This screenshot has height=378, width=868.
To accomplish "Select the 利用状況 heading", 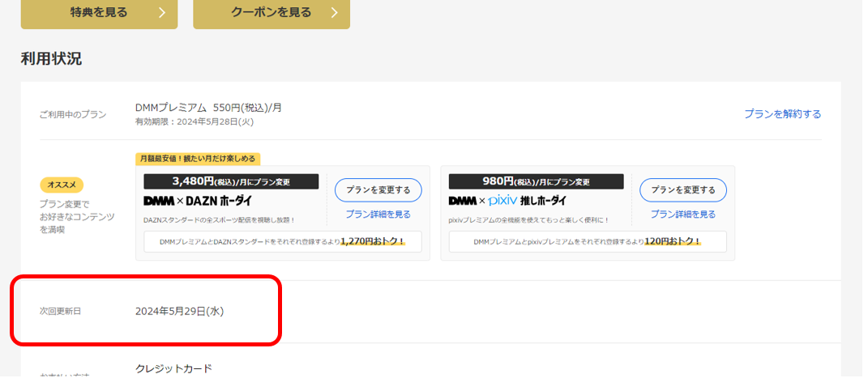I will (52, 59).
